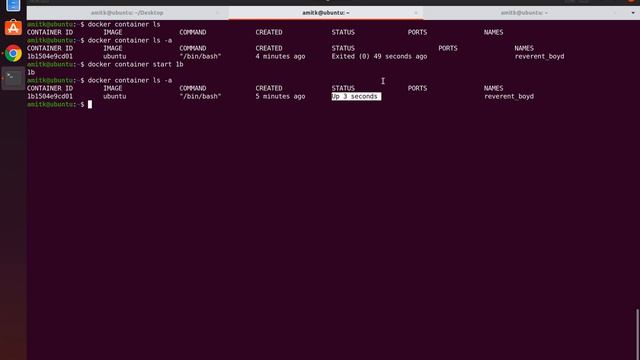Click the "1b" output line
This screenshot has height=360, width=640.
point(31,72)
